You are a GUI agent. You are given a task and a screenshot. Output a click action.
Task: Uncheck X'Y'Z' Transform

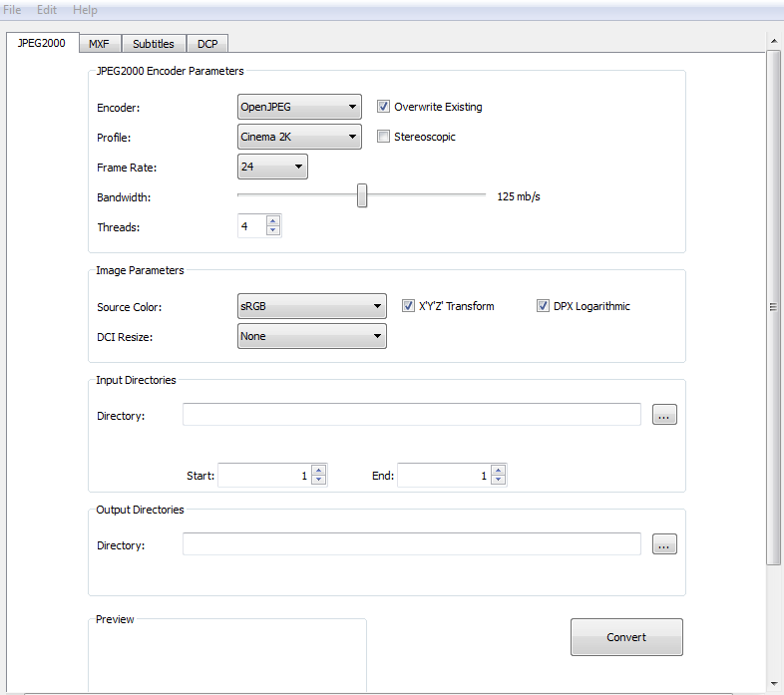point(409,306)
